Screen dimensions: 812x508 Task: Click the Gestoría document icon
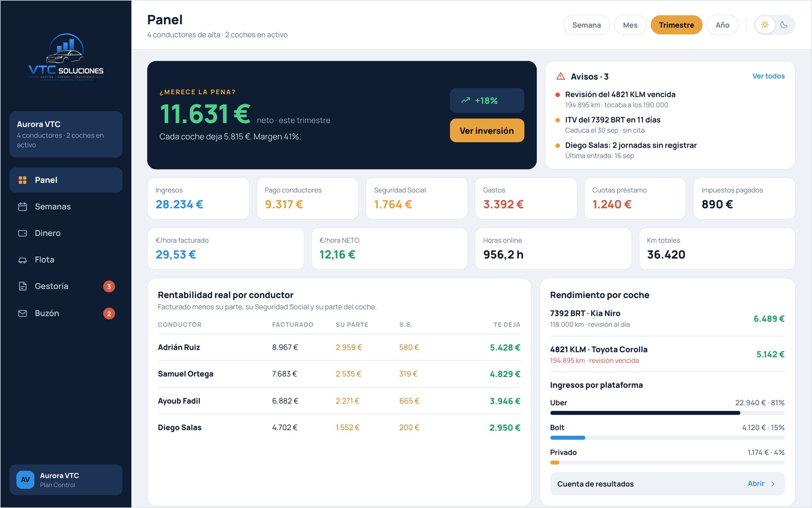click(x=23, y=286)
